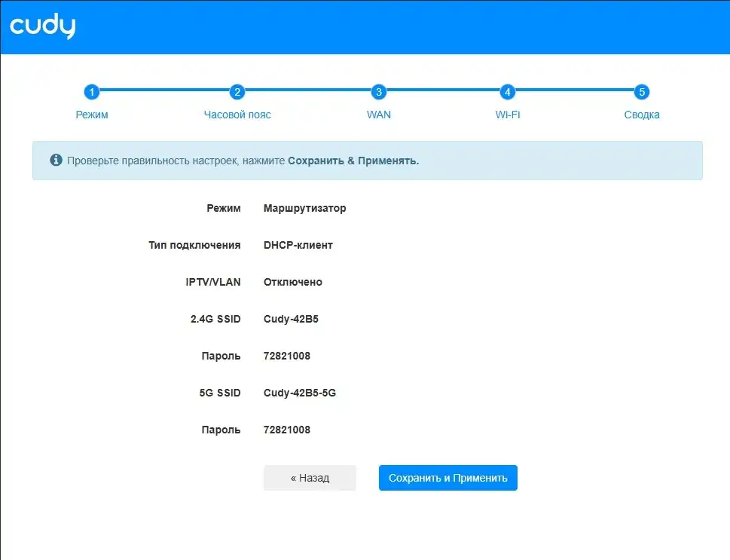
Task: Select step 5 circle in the wizard
Action: pos(642,92)
